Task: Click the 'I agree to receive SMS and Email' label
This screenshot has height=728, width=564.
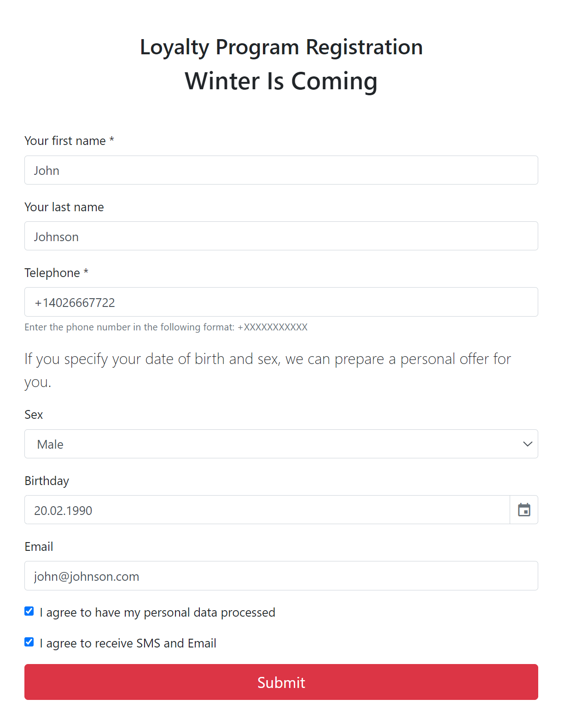Action: click(x=128, y=643)
